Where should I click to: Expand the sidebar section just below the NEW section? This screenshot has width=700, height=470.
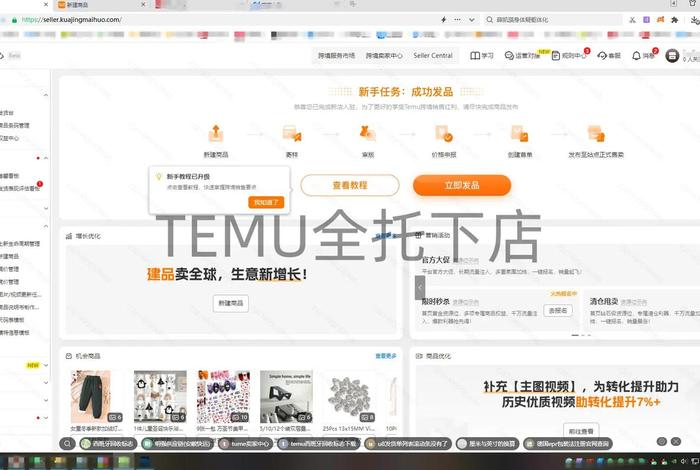tap(46, 383)
